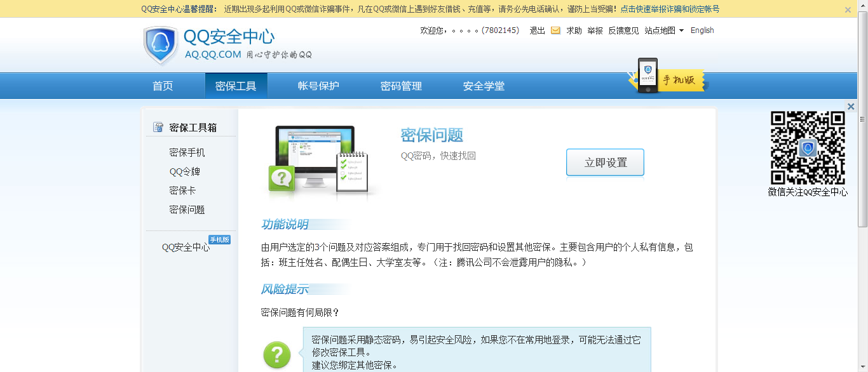Open the 帐号保护 navigation tab

tap(318, 86)
